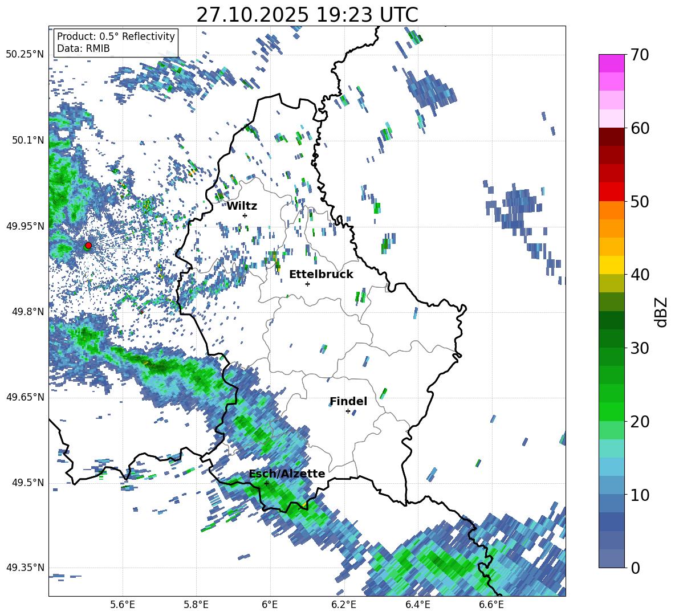Click the Findel station cross marker

pos(348,411)
